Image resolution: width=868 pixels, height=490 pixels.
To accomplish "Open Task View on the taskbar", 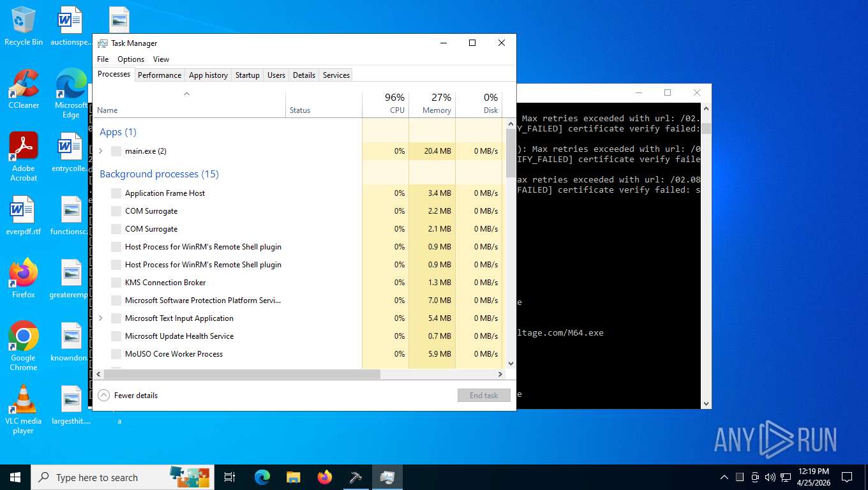I will click(x=230, y=477).
